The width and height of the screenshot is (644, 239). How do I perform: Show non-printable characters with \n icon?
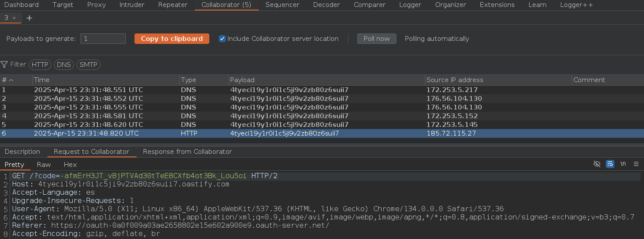(623, 164)
